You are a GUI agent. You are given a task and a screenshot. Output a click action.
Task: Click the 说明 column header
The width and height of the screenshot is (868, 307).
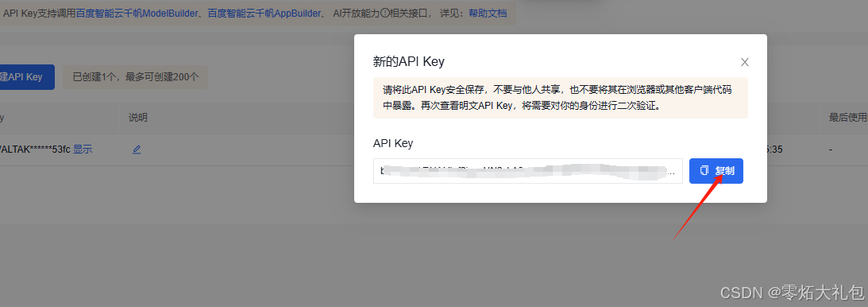(x=138, y=118)
